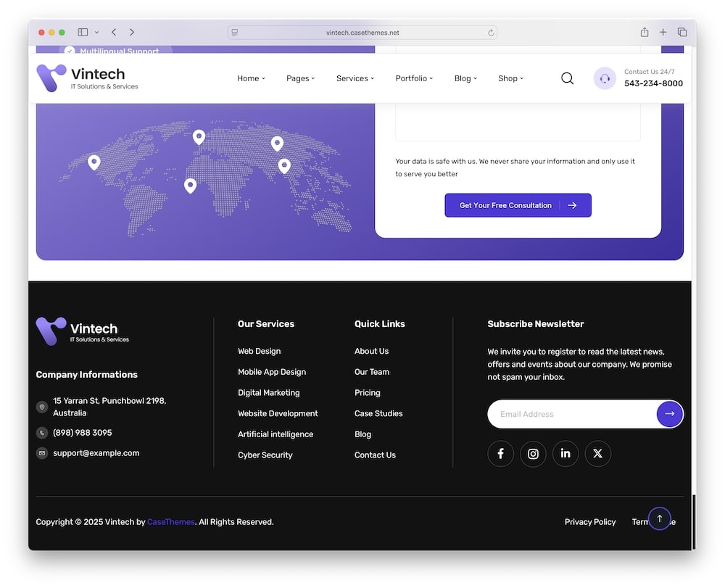Open the Artificial intelligence link
The height and width of the screenshot is (588, 725).
275,434
